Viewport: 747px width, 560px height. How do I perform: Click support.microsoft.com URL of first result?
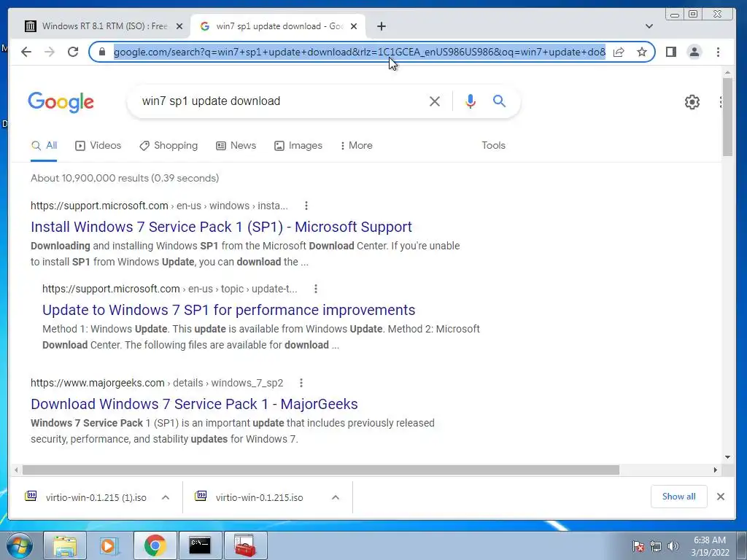click(99, 206)
